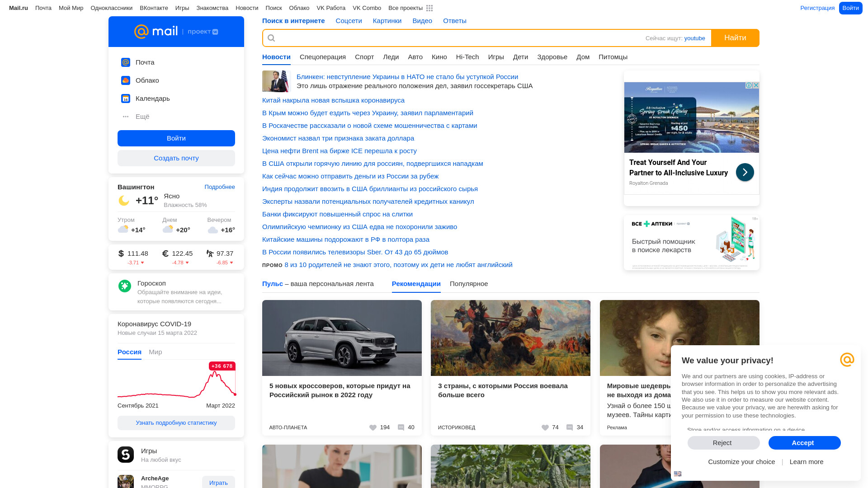The width and height of the screenshot is (868, 488).
Task: Select the Россия COVID tab
Action: (x=129, y=352)
